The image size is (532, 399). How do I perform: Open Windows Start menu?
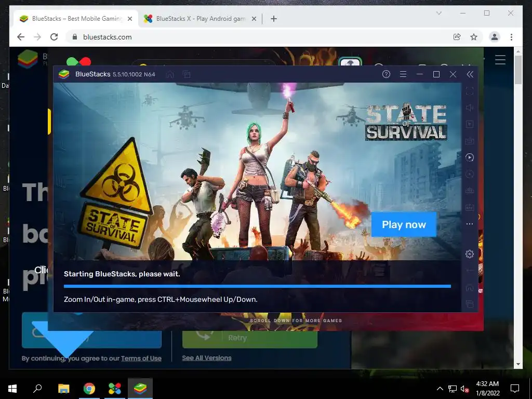[x=12, y=389]
